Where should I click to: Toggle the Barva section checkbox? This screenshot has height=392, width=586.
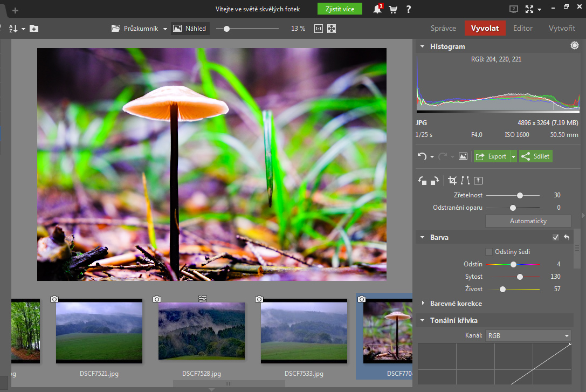coord(556,237)
